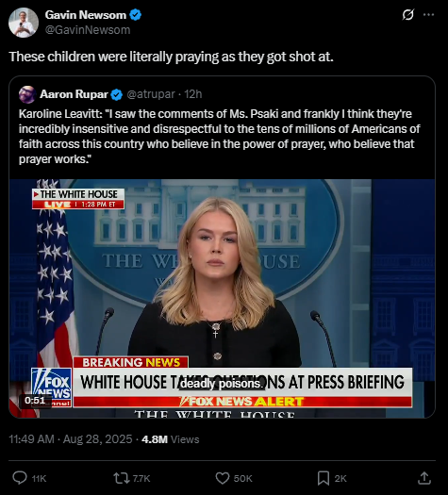Open the @GavinNewsom handle link

(88, 29)
